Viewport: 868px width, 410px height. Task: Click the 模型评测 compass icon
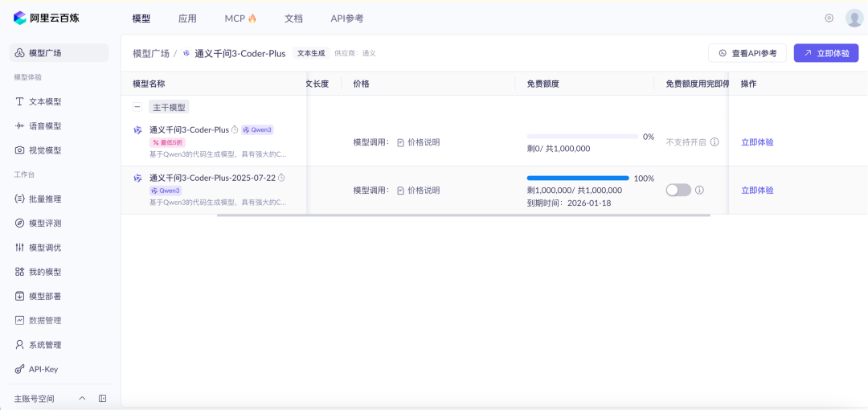(19, 223)
